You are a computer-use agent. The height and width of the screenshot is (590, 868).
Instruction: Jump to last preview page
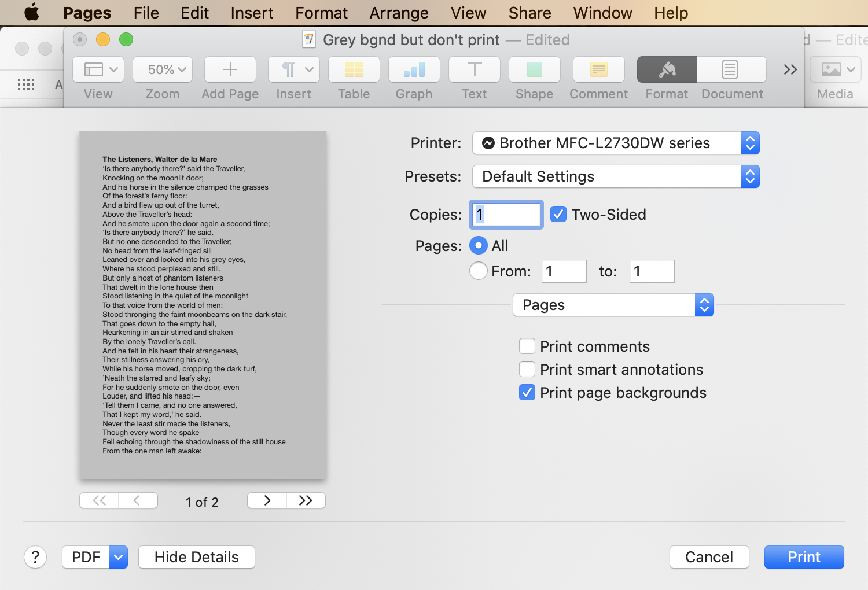(306, 500)
